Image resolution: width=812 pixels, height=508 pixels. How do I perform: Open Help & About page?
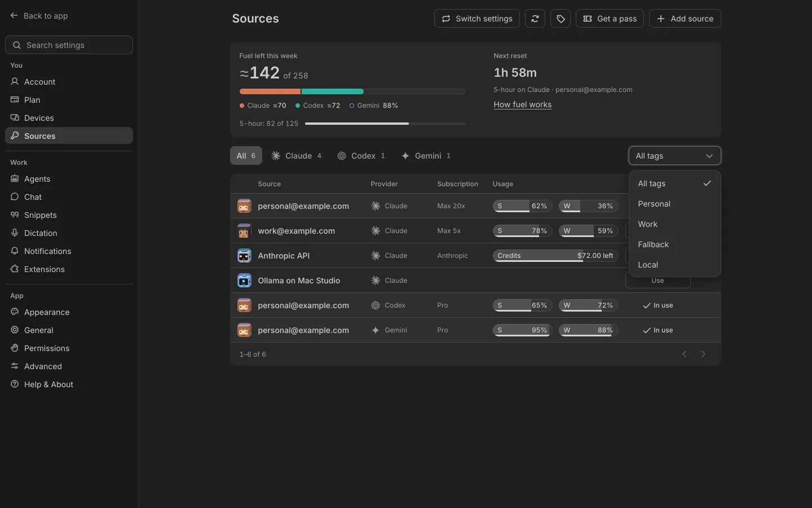click(69, 384)
